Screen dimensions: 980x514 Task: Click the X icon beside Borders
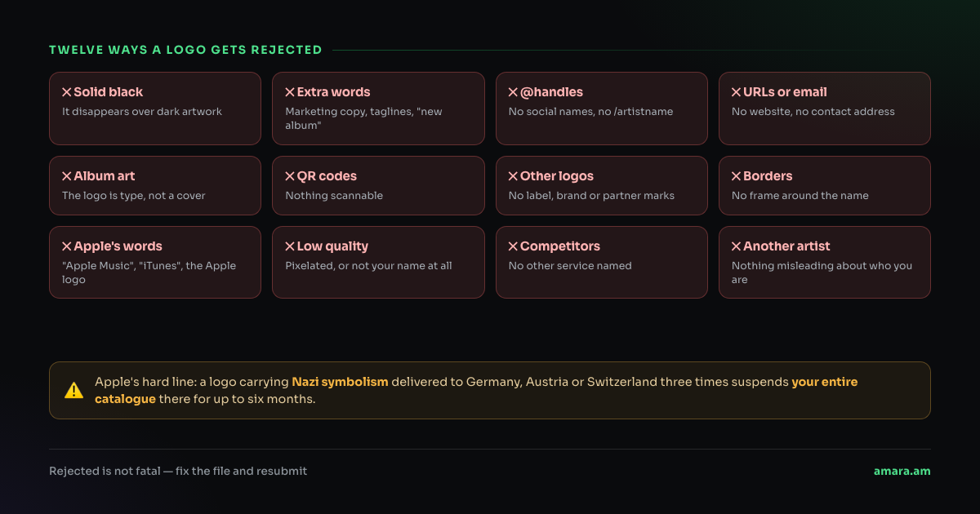point(736,176)
